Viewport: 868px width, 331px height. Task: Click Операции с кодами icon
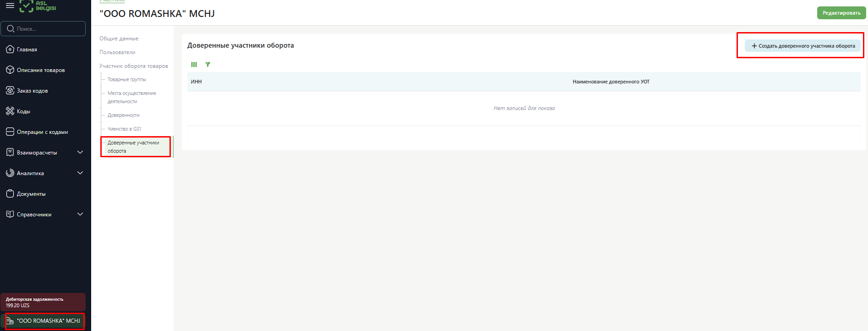point(10,132)
